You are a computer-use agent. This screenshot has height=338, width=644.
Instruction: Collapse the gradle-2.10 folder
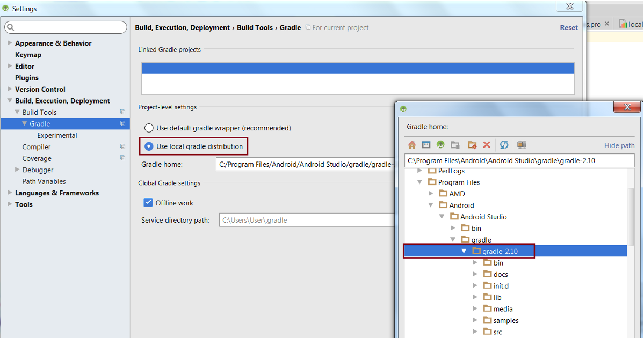464,251
